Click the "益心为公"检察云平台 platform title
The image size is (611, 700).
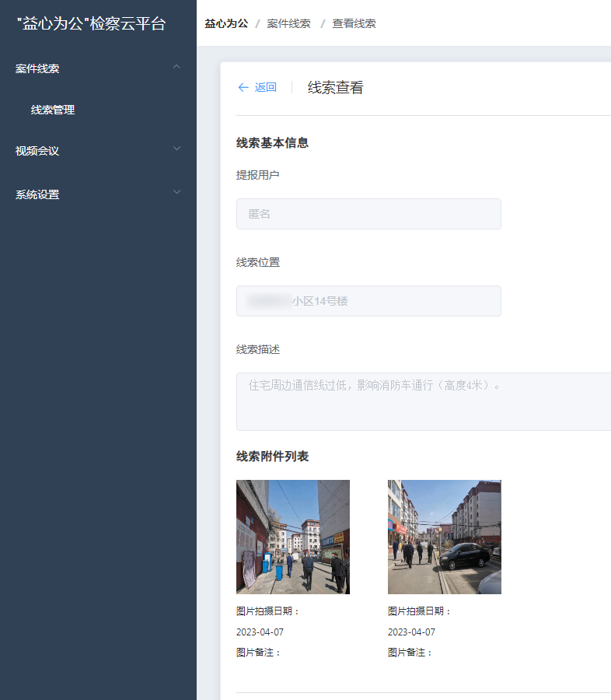(91, 24)
